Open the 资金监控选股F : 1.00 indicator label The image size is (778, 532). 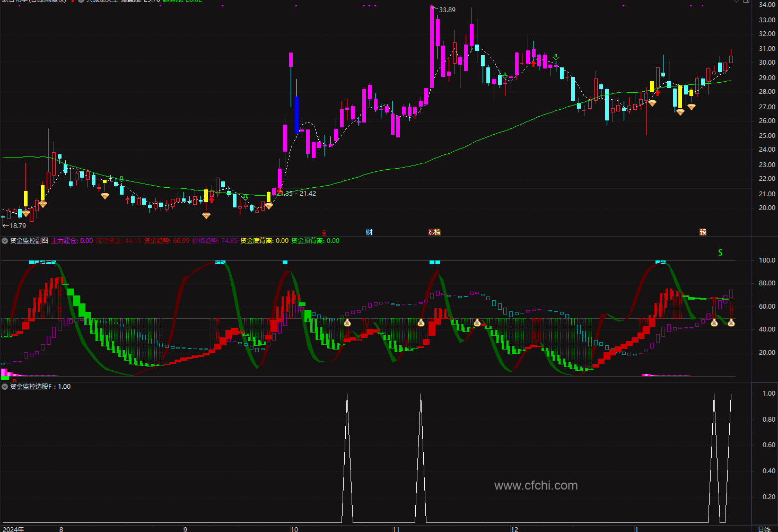pyautogui.click(x=40, y=387)
